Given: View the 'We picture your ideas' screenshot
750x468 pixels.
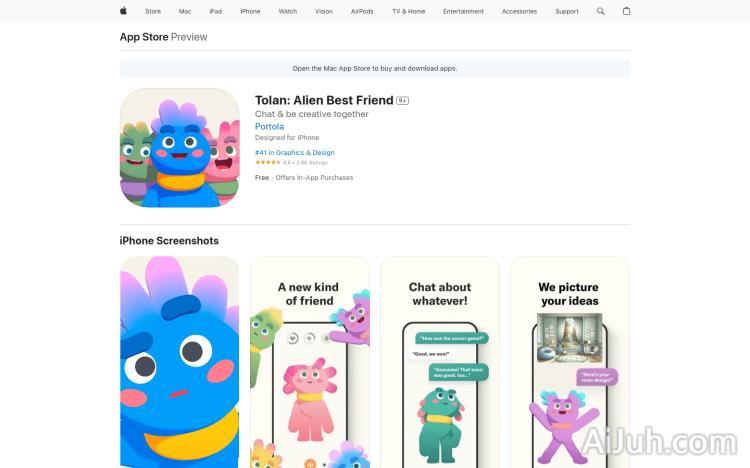Looking at the screenshot, I should point(570,362).
